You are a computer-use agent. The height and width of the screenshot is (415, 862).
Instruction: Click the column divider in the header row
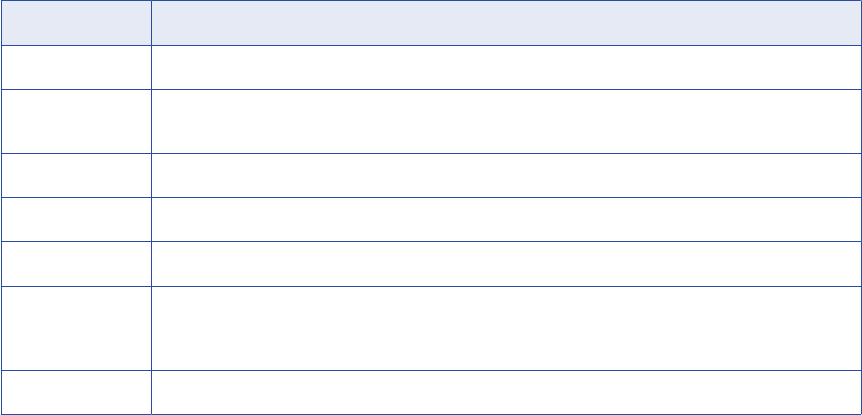click(x=151, y=22)
